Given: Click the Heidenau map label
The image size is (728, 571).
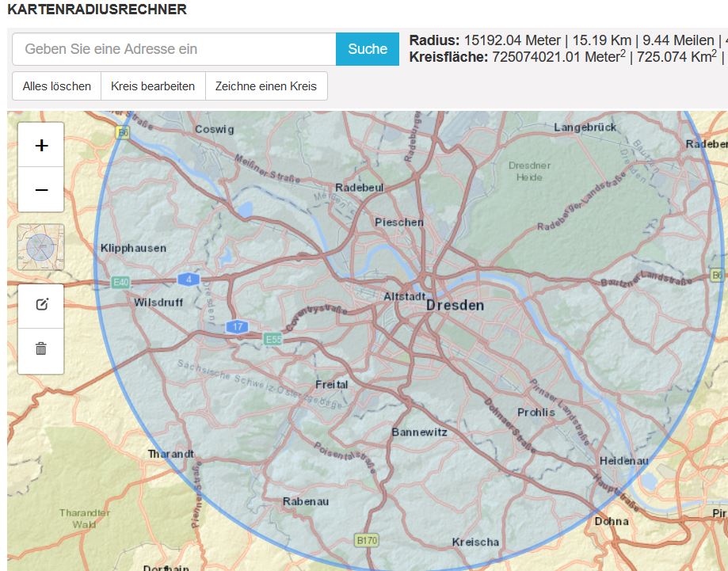Looking at the screenshot, I should (624, 461).
